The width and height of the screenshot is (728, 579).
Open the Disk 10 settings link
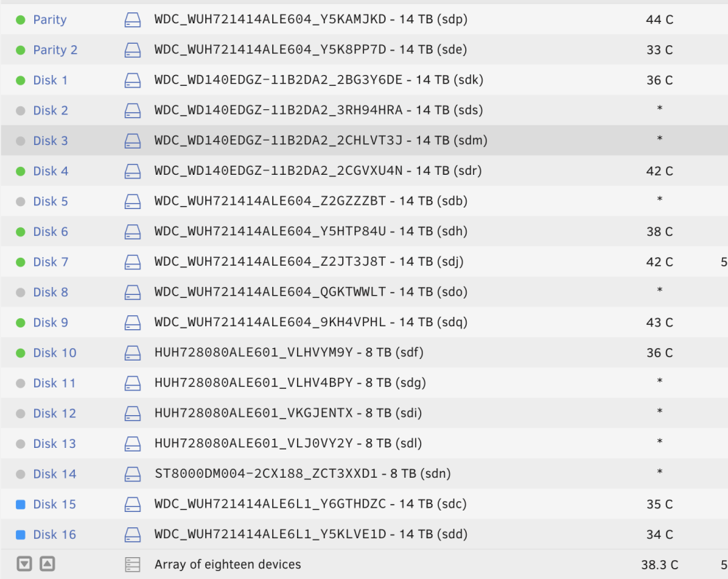(55, 353)
